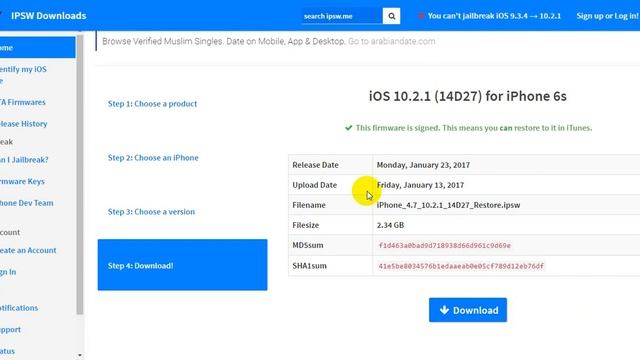Select the Home sidebar item
The width and height of the screenshot is (640, 360).
[x=38, y=47]
